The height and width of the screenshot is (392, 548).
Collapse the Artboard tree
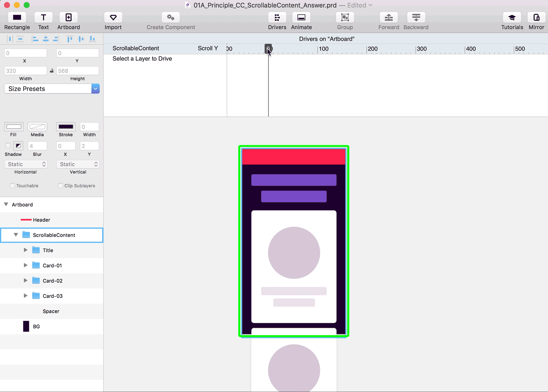(x=6, y=204)
